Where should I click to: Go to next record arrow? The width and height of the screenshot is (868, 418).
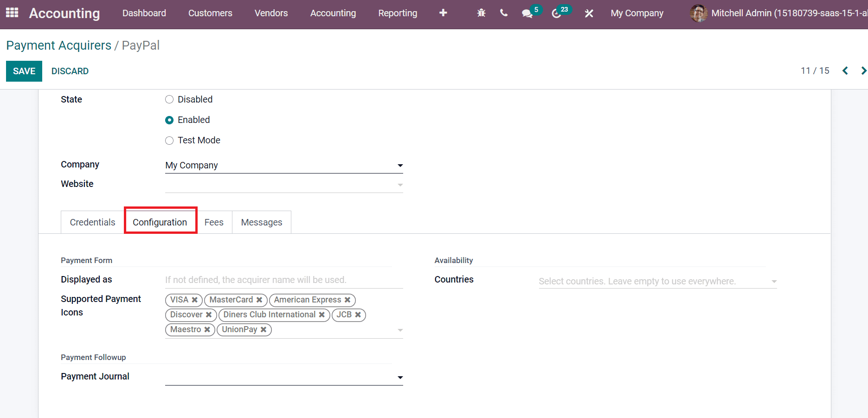pyautogui.click(x=863, y=71)
